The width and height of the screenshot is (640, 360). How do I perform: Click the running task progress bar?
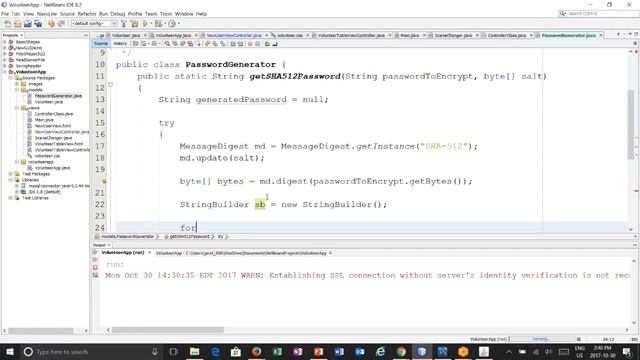(x=542, y=339)
